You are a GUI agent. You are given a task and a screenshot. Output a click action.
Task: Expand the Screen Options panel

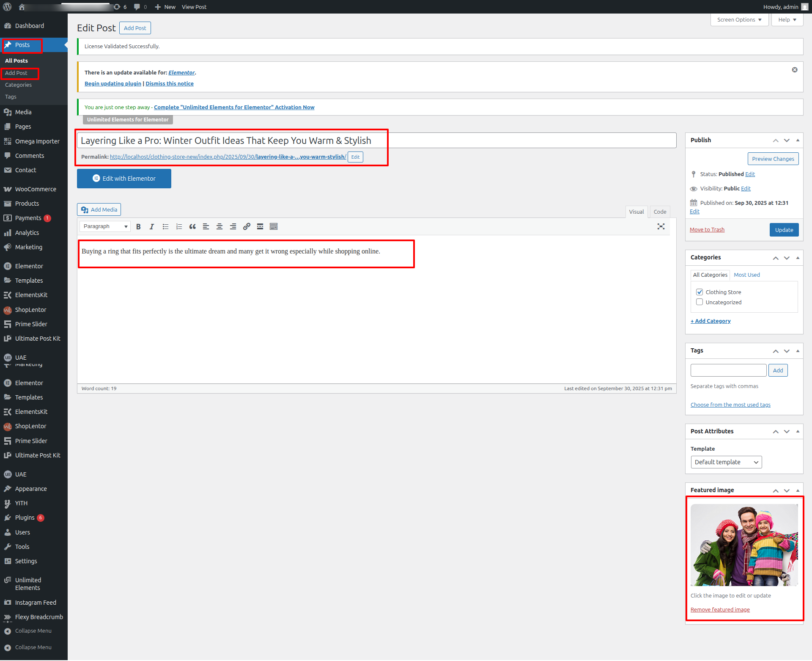(x=739, y=20)
